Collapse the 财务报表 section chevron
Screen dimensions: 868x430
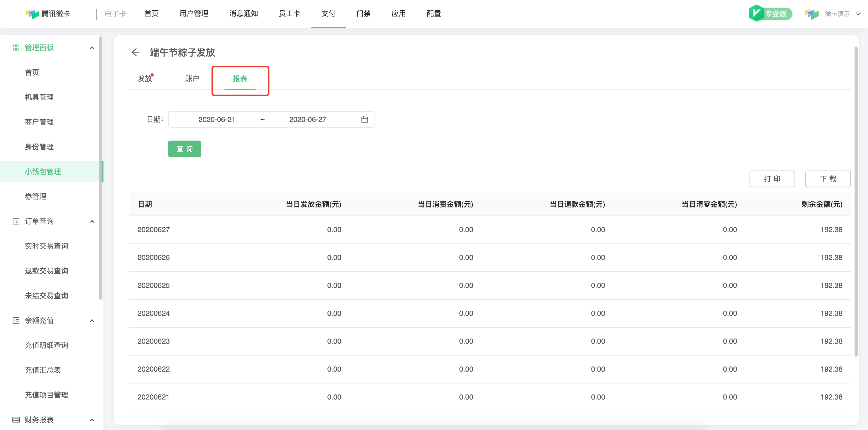[x=92, y=420]
